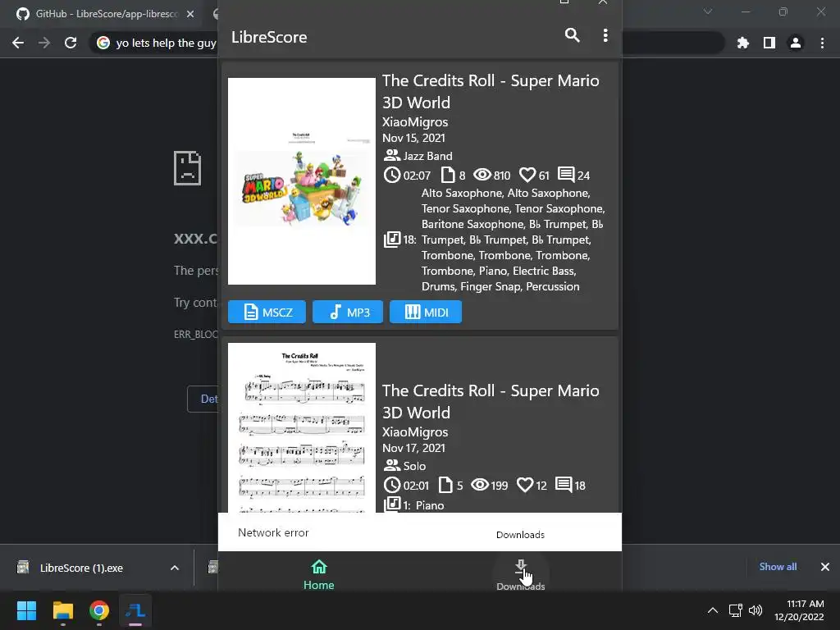
Task: Go back in Chrome browser
Action: [x=18, y=43]
